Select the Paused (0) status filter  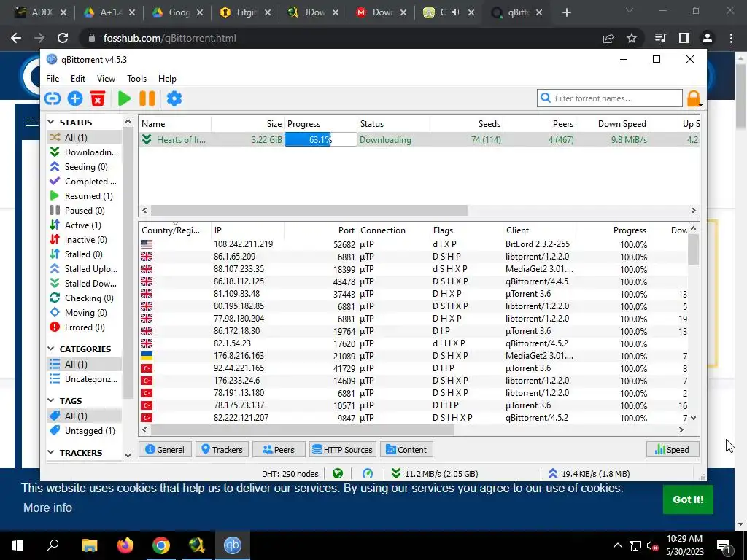coord(84,211)
